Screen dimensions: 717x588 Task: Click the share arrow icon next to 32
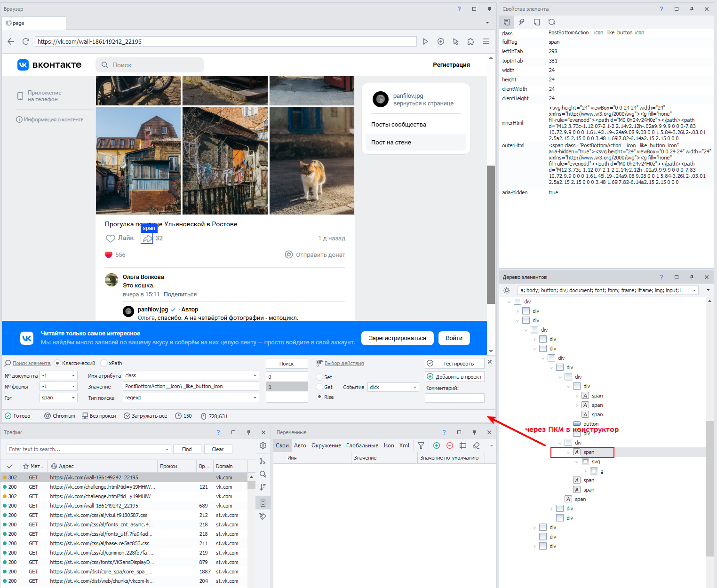pyautogui.click(x=147, y=238)
